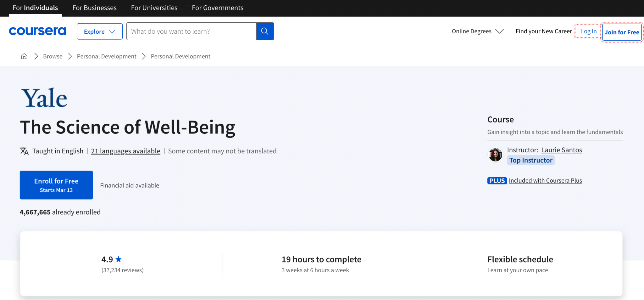Click the language translation icon
644x300 pixels.
(24, 151)
